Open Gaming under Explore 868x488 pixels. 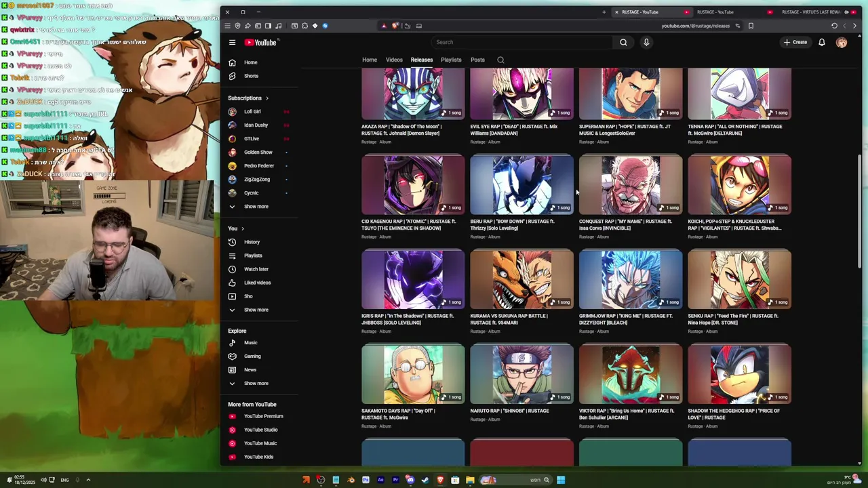(x=252, y=356)
